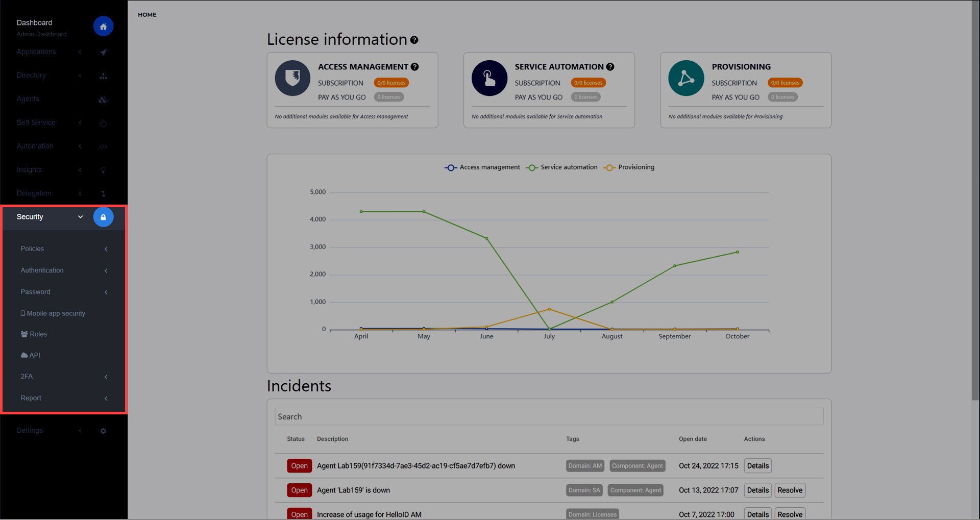This screenshot has width=980, height=520.
Task: Click Access Management help question icon
Action: click(415, 67)
